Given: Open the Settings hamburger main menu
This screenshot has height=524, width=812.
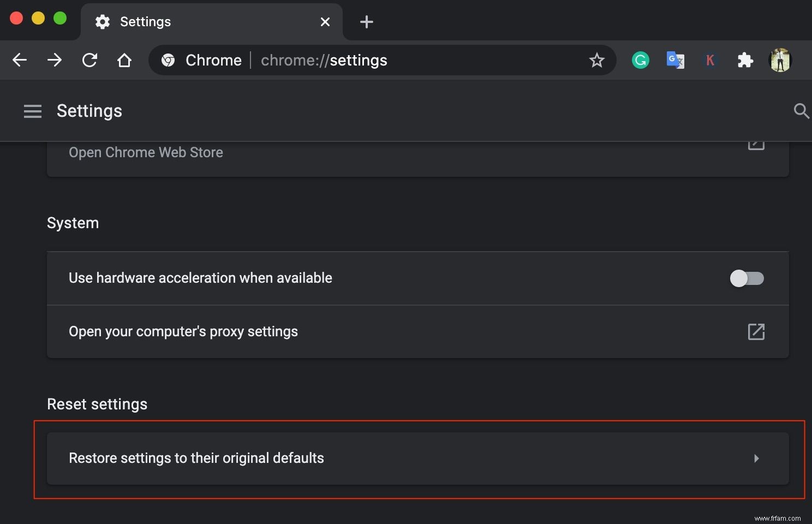Looking at the screenshot, I should (x=33, y=111).
